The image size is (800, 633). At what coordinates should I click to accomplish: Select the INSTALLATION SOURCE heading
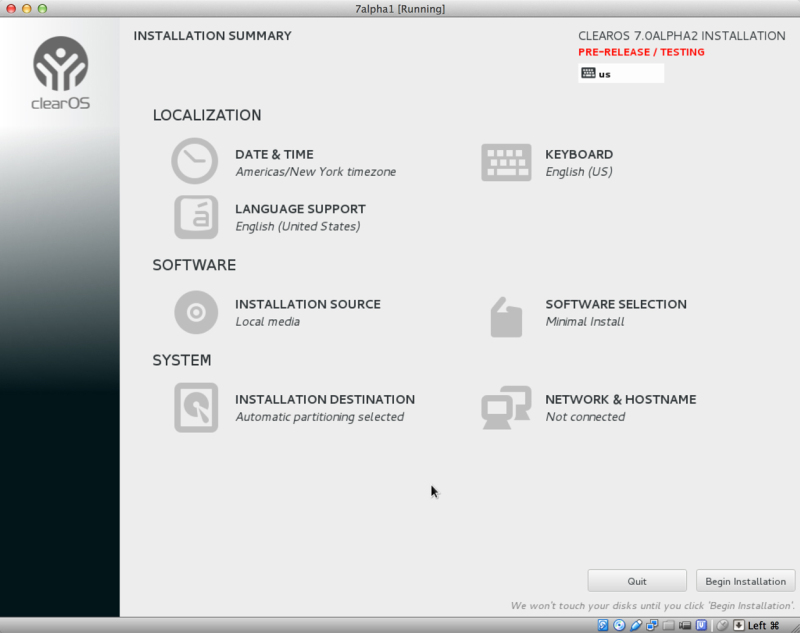(x=308, y=304)
